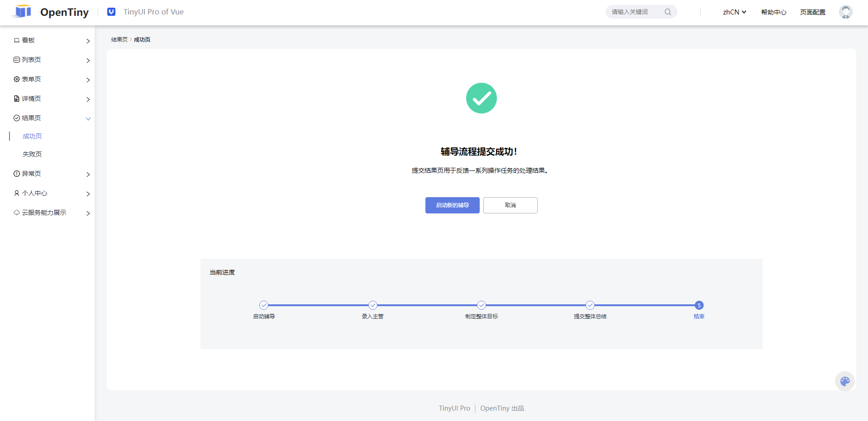
Task: Open 页面配置 in the header
Action: click(813, 12)
